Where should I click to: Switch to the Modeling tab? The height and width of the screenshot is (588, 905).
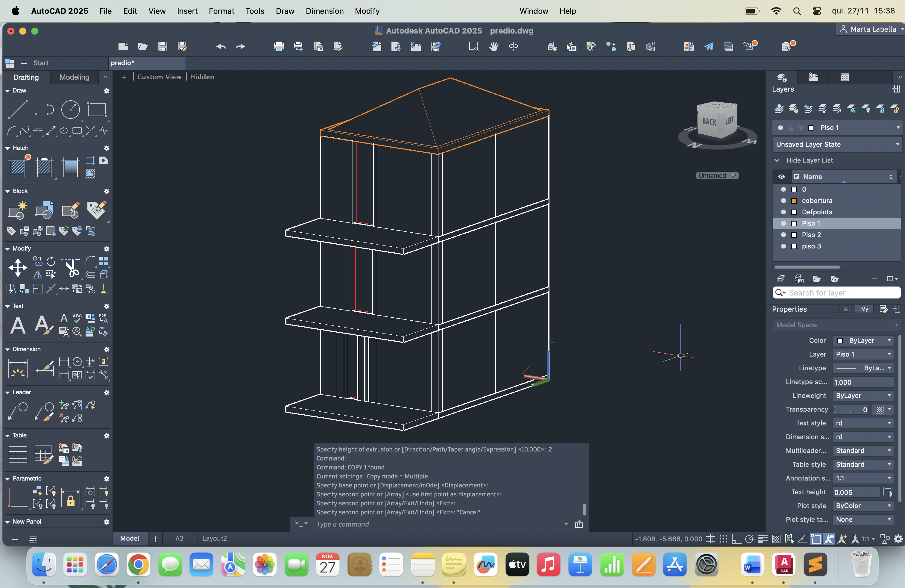click(74, 77)
